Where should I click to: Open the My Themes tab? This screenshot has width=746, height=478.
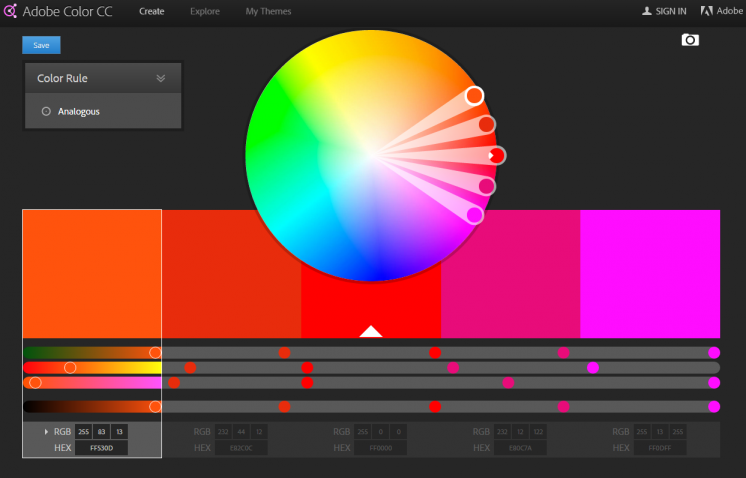[x=268, y=11]
